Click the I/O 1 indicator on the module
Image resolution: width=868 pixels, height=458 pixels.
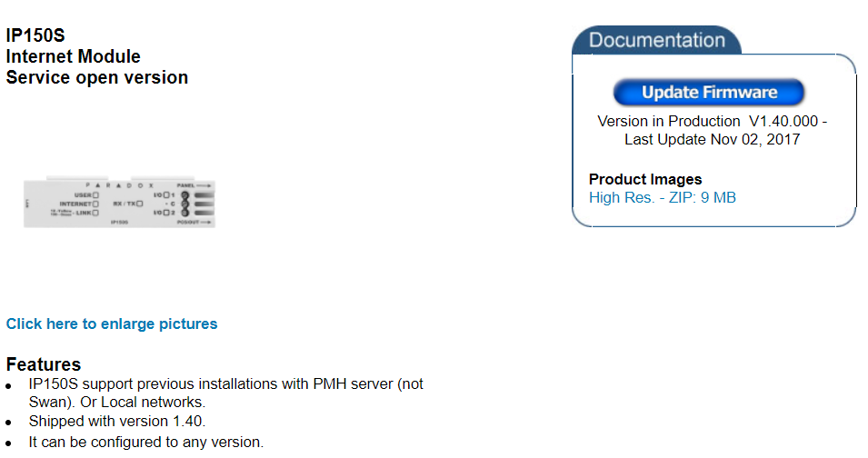pos(167,195)
